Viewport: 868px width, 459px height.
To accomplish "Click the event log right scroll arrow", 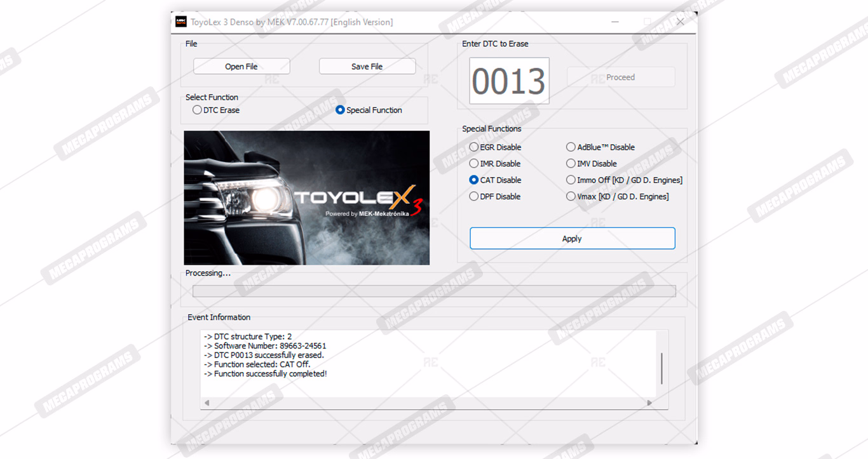I will (649, 403).
